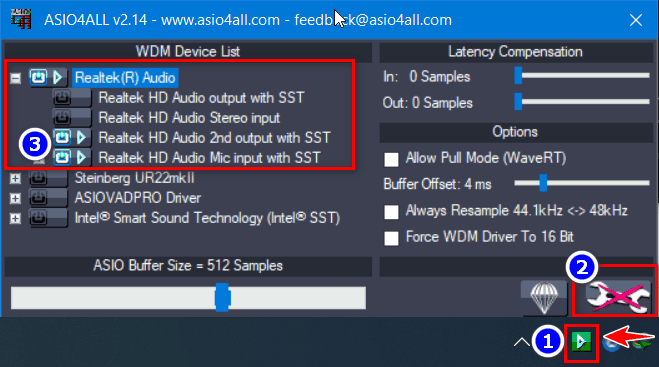Collapse the Realtek(R) Audio tree node
This screenshot has width=659, height=367.
click(x=16, y=78)
